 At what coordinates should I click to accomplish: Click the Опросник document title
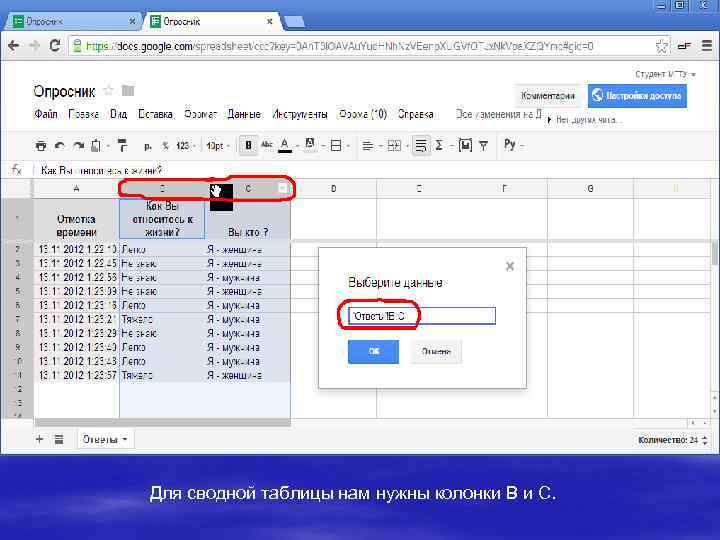(64, 91)
